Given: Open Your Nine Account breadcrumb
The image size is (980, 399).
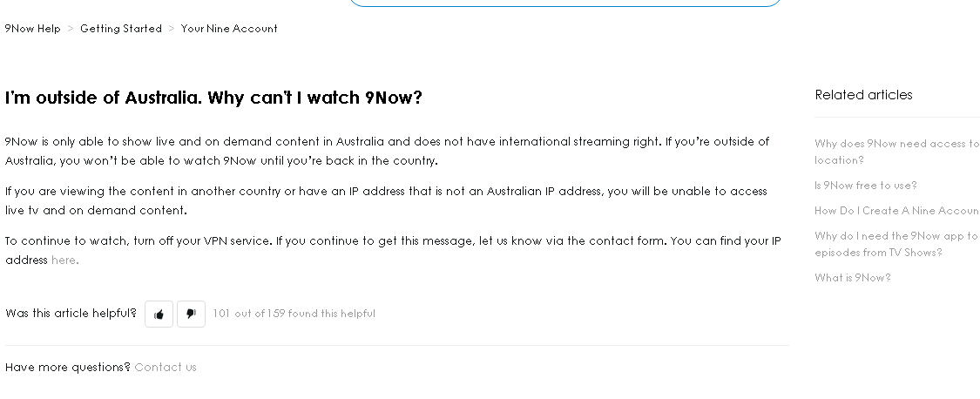Looking at the screenshot, I should pos(229,29).
